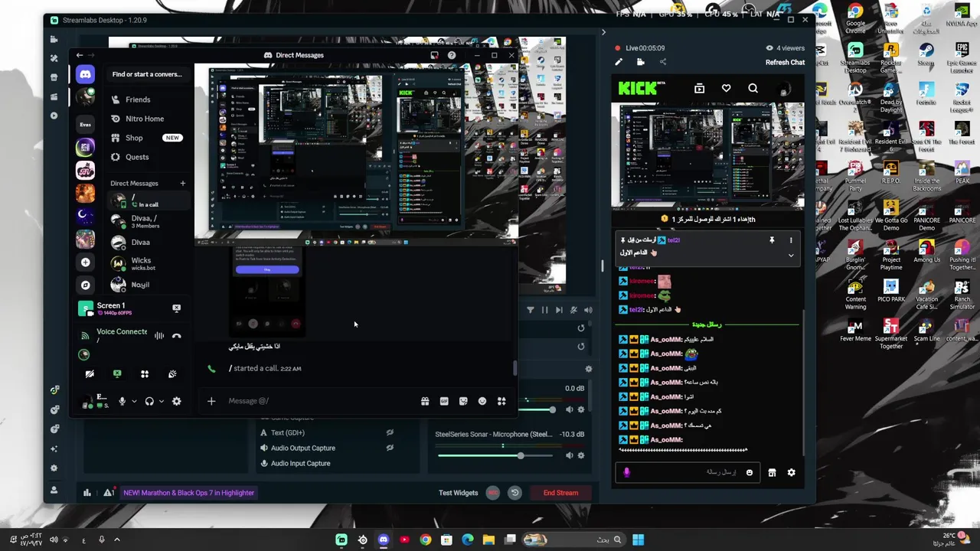Open Kick chat emote picker

750,473
